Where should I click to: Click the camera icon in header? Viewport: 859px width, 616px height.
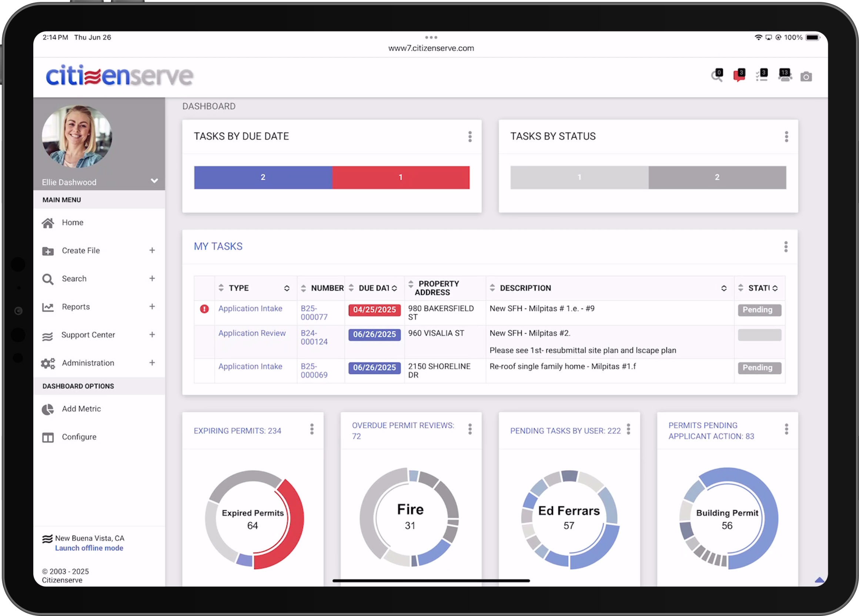coord(806,77)
